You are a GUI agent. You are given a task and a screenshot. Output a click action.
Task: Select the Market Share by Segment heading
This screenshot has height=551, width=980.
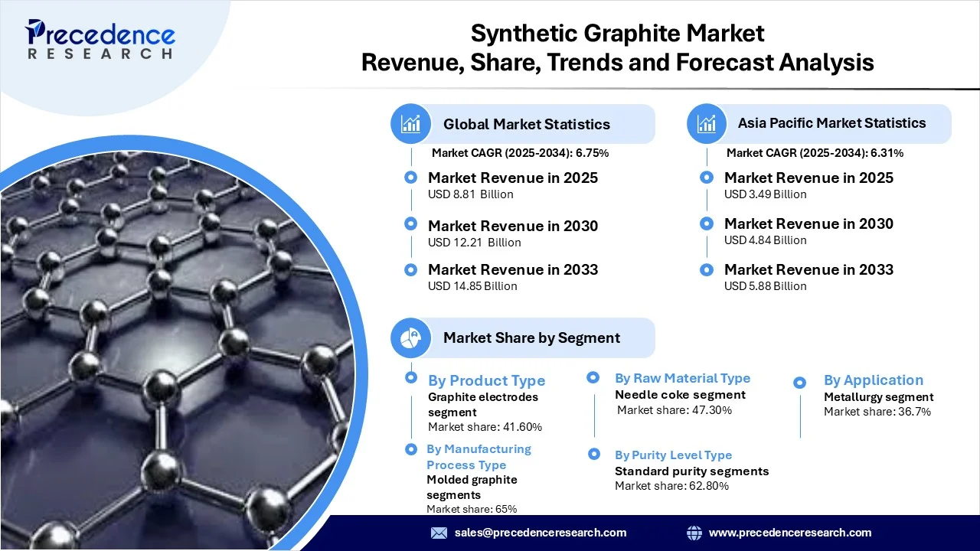pos(531,337)
